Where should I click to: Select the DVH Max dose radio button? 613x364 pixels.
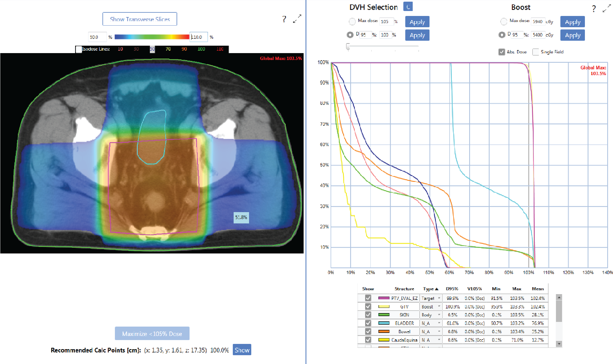coord(352,21)
